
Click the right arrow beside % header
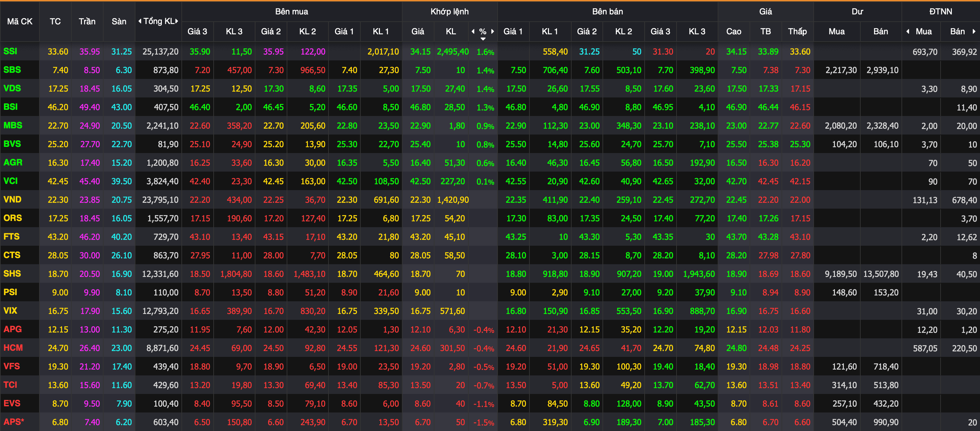click(x=493, y=32)
